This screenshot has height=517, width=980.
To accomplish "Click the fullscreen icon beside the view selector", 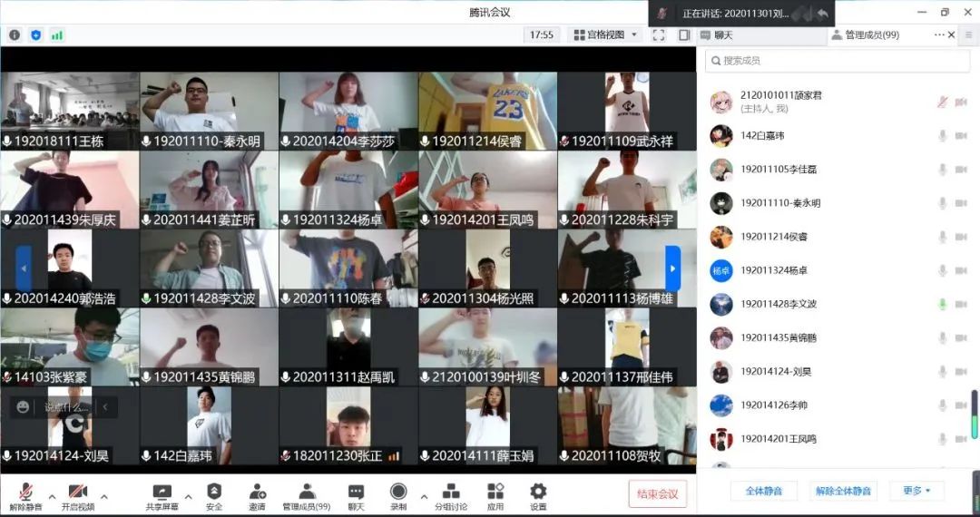I will pos(659,34).
